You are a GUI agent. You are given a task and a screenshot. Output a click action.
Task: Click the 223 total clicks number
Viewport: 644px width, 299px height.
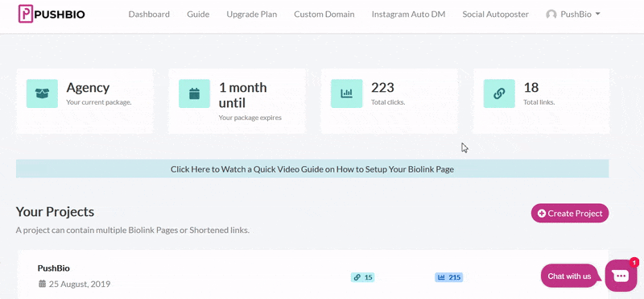coord(383,88)
